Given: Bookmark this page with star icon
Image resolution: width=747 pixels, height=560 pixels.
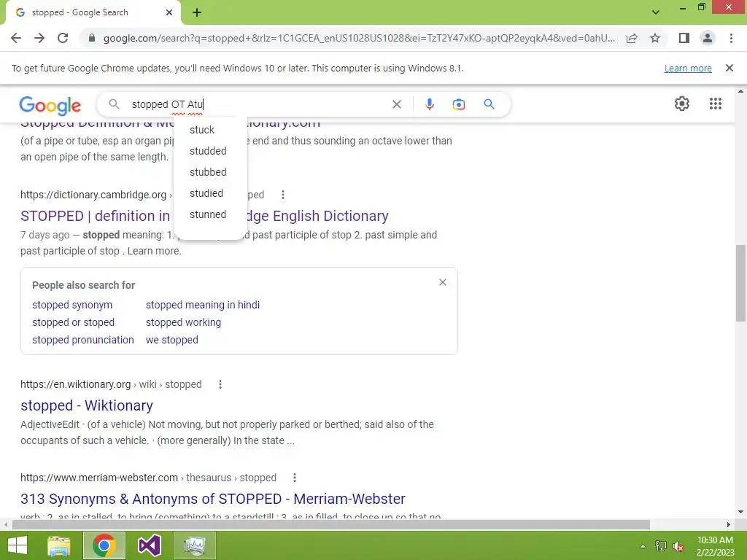Looking at the screenshot, I should 655,38.
